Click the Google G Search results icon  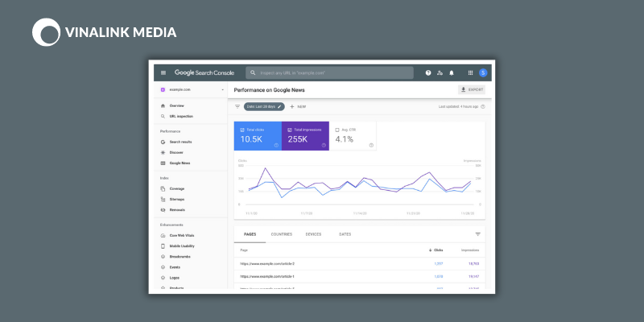163,142
